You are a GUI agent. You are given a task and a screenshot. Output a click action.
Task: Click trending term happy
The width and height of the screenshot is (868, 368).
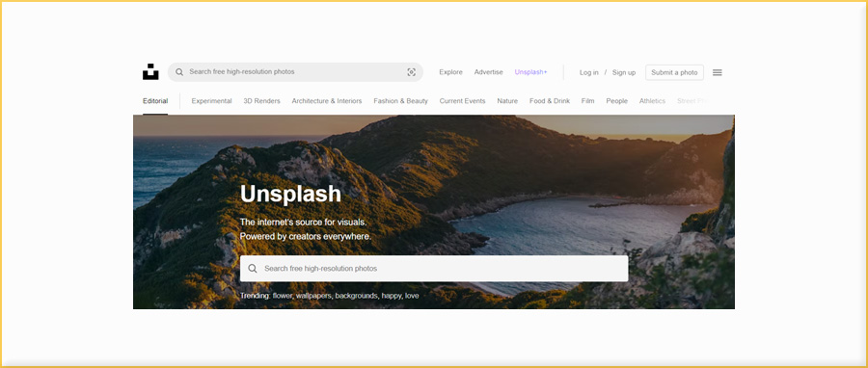coord(392,296)
